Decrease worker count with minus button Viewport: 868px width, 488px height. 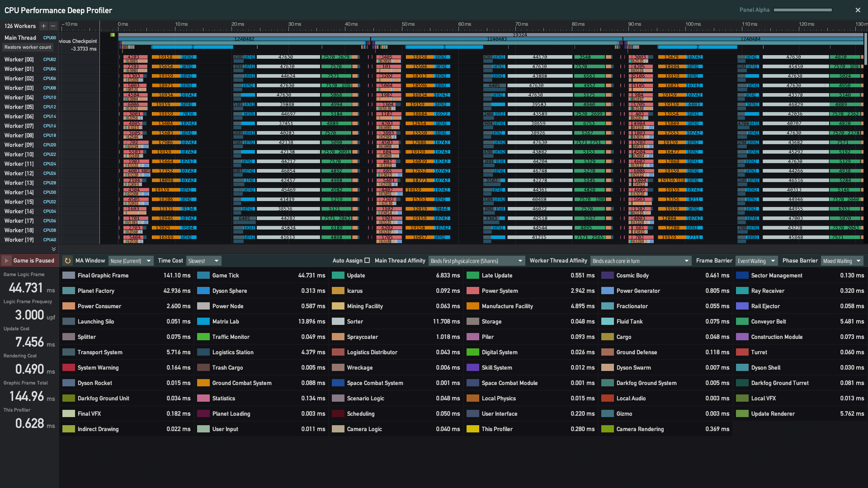(x=53, y=26)
